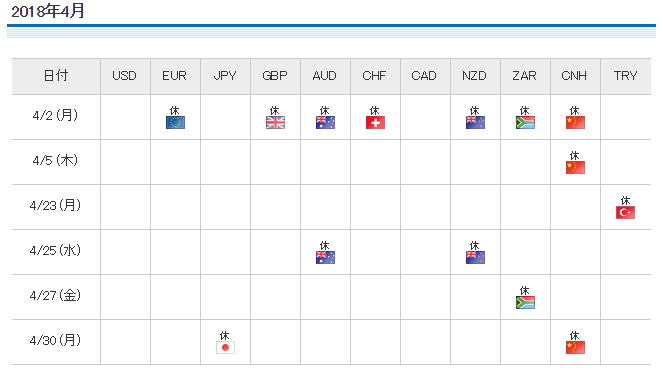Select the 日付 column header
Screen dimensions: 663x372
click(x=56, y=76)
